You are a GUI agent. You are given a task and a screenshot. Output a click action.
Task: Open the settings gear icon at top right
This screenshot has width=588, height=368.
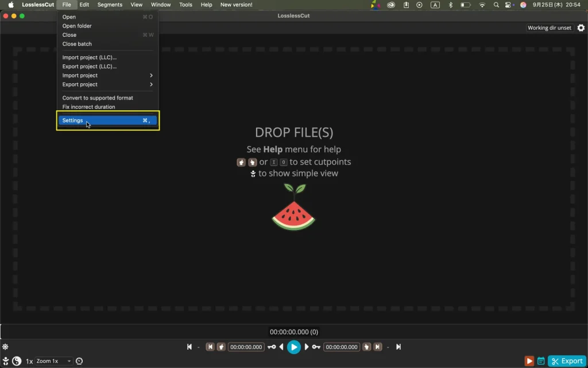pyautogui.click(x=581, y=28)
